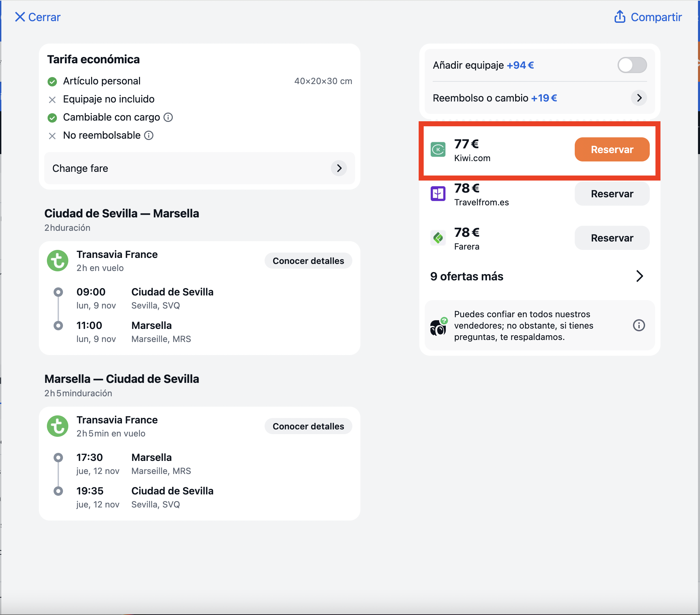This screenshot has height=615, width=700.
Task: Click the Farera logo icon
Action: click(x=438, y=238)
